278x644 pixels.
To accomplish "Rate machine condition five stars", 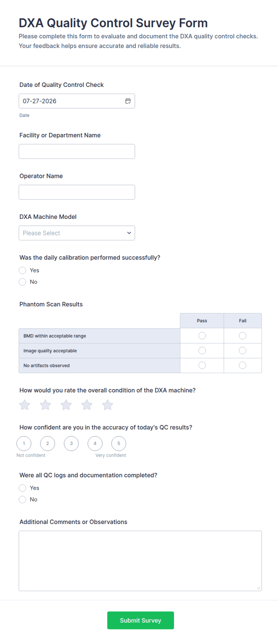I will tap(108, 405).
